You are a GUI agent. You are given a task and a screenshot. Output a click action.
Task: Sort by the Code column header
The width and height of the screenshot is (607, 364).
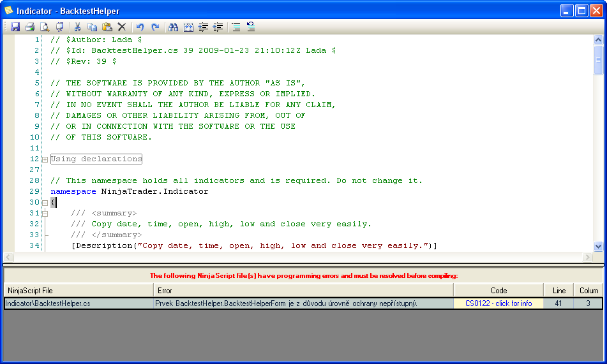[x=498, y=291]
